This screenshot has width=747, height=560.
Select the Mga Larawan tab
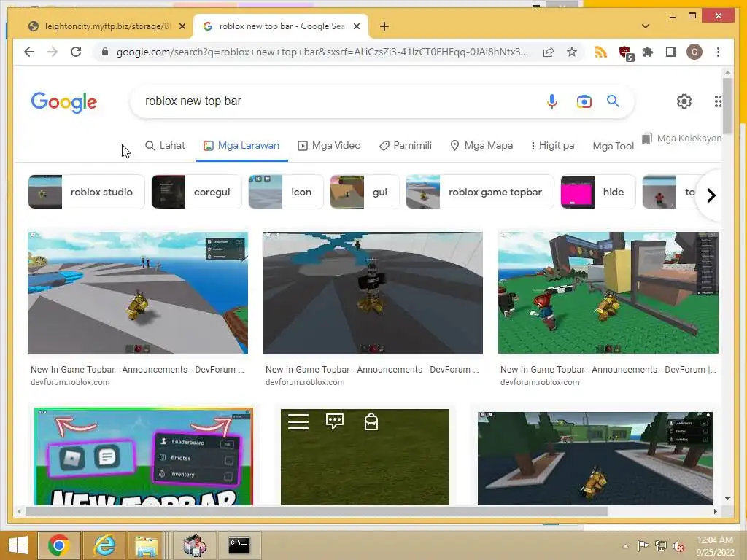coord(241,146)
